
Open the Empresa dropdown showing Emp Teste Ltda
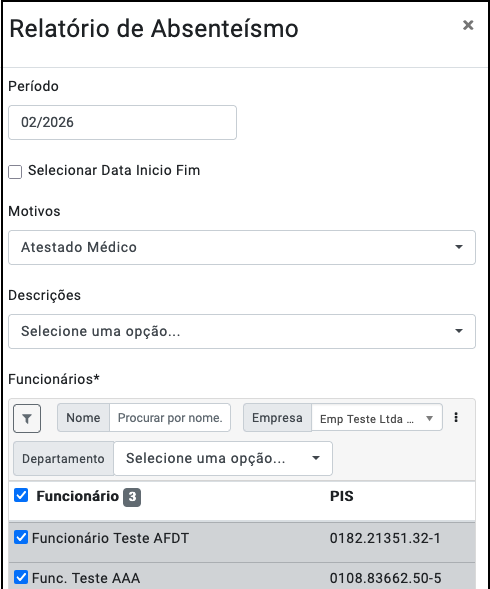(377, 418)
